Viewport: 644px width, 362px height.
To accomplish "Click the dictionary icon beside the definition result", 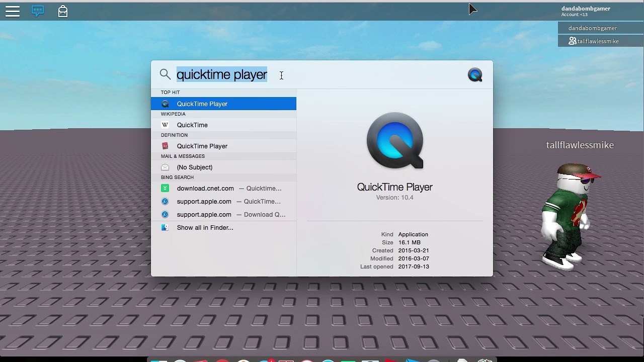I will 165,146.
